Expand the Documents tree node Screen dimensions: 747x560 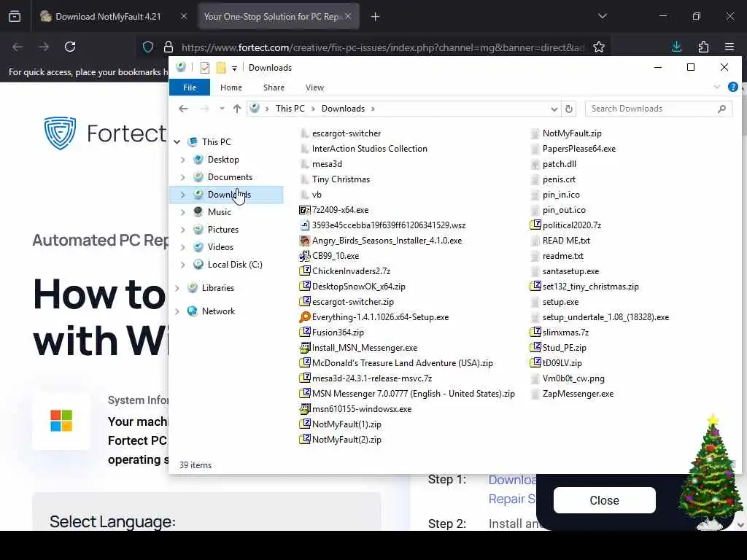pyautogui.click(x=183, y=177)
